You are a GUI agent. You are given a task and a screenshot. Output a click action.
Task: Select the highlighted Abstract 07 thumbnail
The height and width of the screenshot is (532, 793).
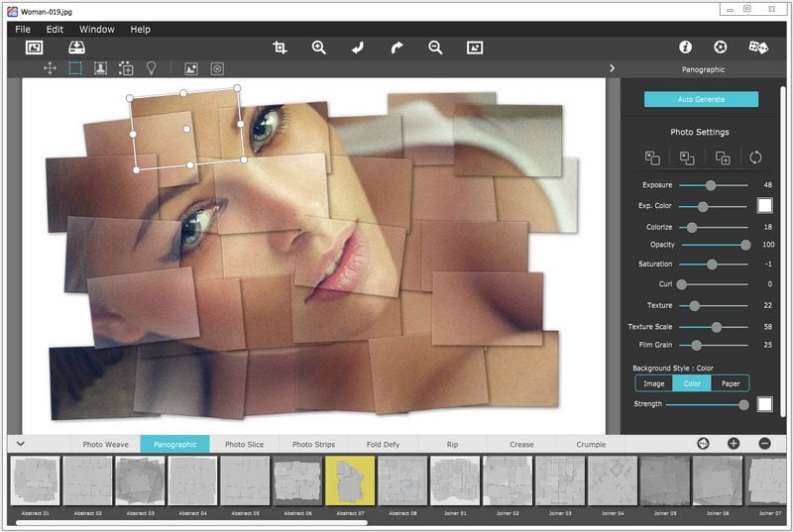coord(350,480)
